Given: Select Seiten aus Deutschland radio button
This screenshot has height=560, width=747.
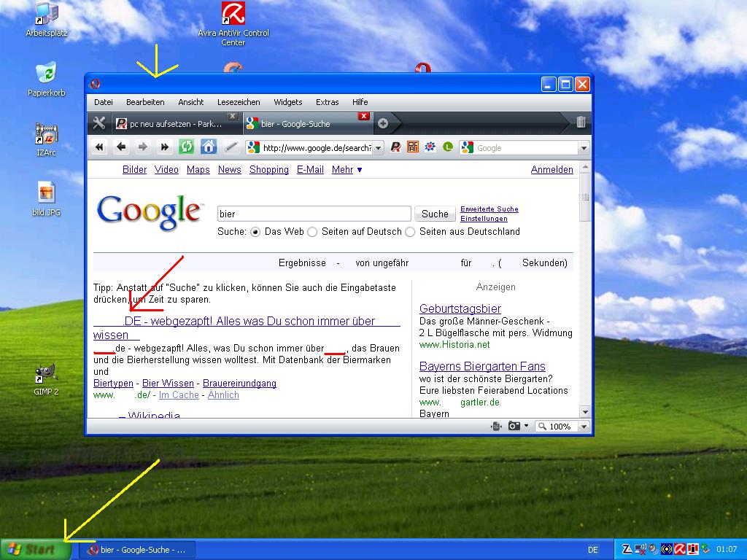Looking at the screenshot, I should [x=410, y=232].
